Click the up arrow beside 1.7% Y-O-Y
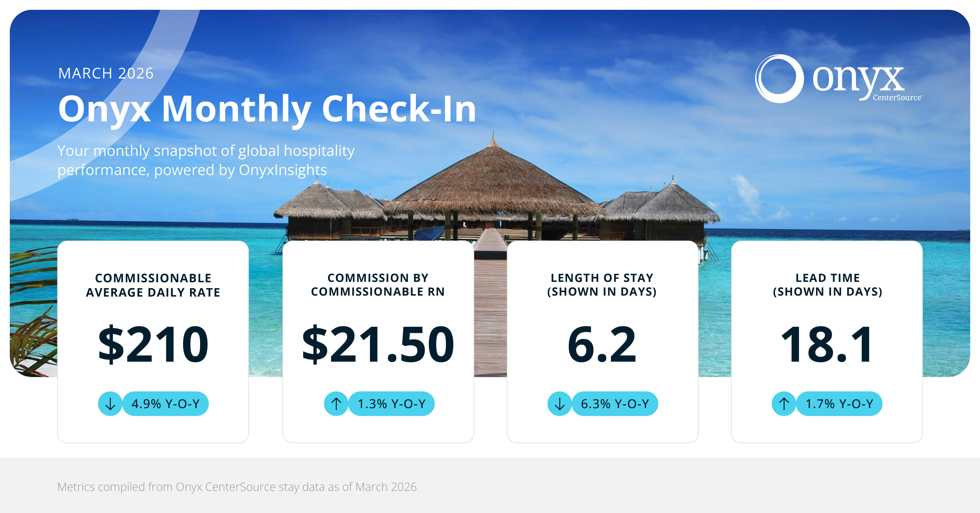This screenshot has height=513, width=980. (x=784, y=404)
